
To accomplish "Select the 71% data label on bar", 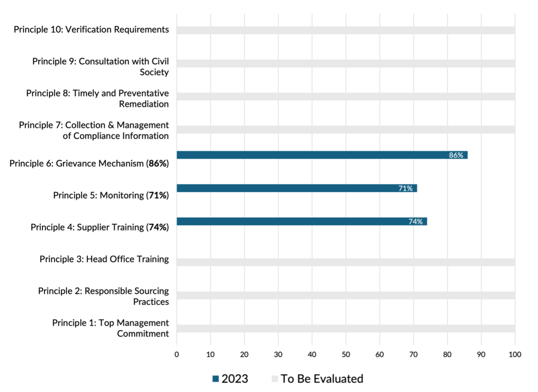I will (x=405, y=188).
